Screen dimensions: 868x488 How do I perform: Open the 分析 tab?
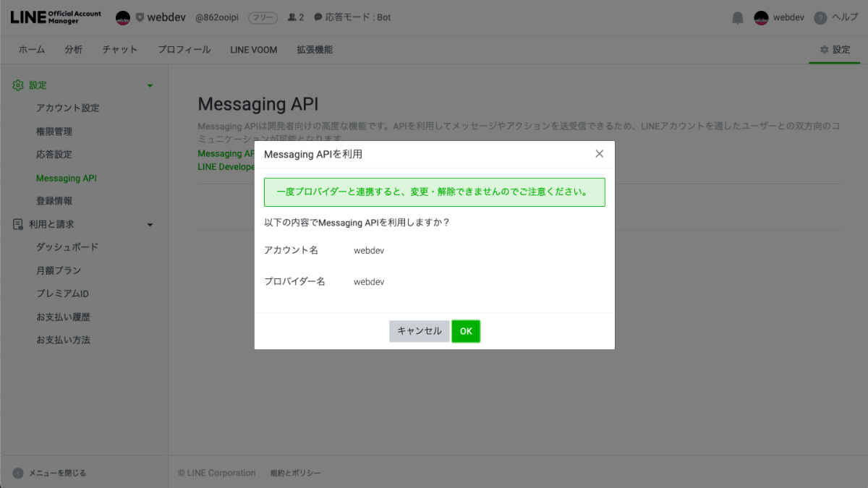(74, 50)
